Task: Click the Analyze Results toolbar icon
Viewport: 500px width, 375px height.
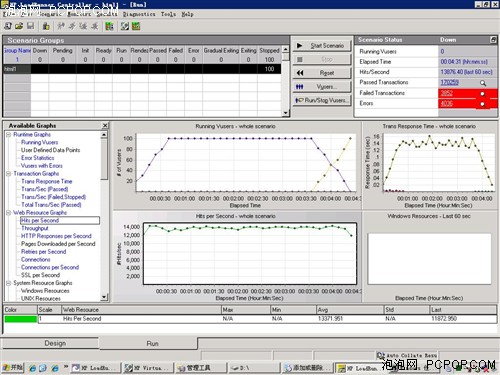Action: pos(109,26)
